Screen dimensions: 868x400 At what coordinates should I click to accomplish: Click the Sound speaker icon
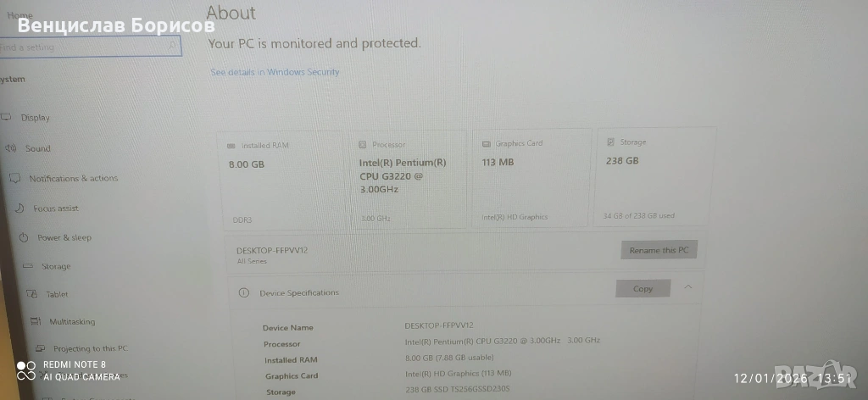(x=10, y=148)
